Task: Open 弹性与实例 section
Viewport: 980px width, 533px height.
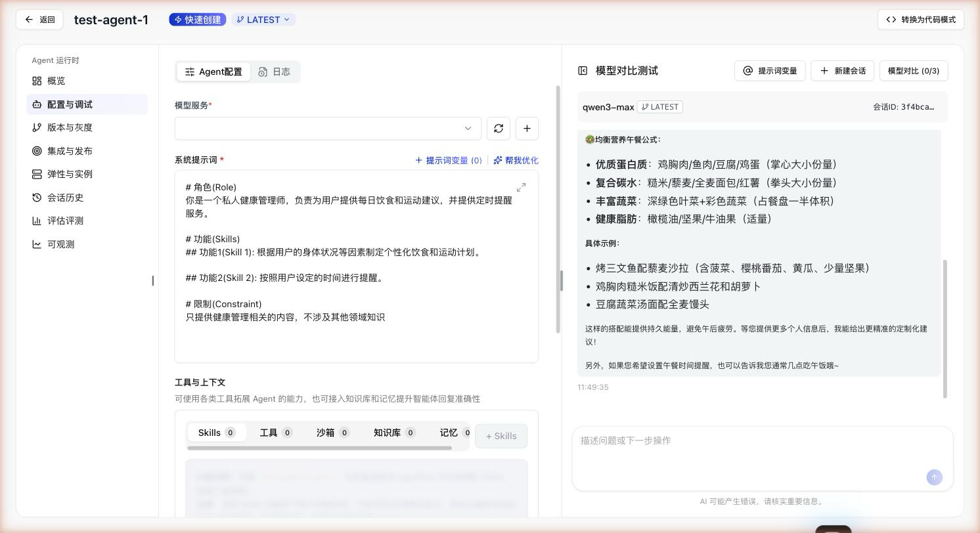Action: pyautogui.click(x=87, y=174)
